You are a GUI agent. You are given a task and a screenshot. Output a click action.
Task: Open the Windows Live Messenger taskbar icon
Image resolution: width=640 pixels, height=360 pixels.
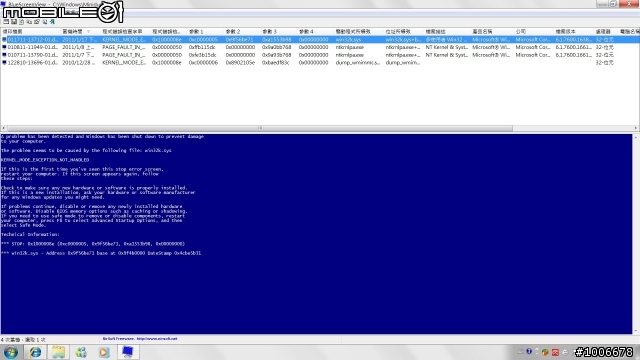[81, 352]
